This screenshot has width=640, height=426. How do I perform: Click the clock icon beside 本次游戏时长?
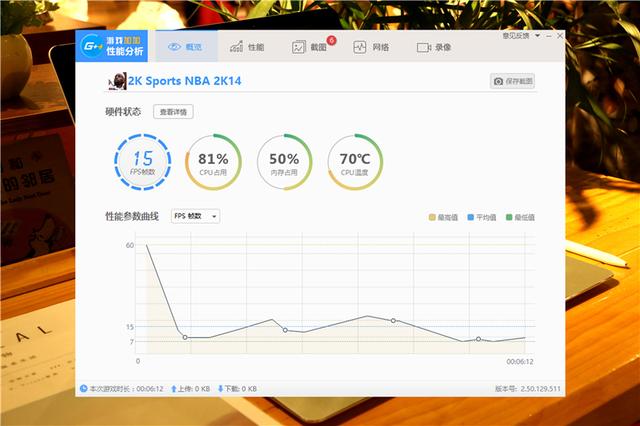click(84, 388)
